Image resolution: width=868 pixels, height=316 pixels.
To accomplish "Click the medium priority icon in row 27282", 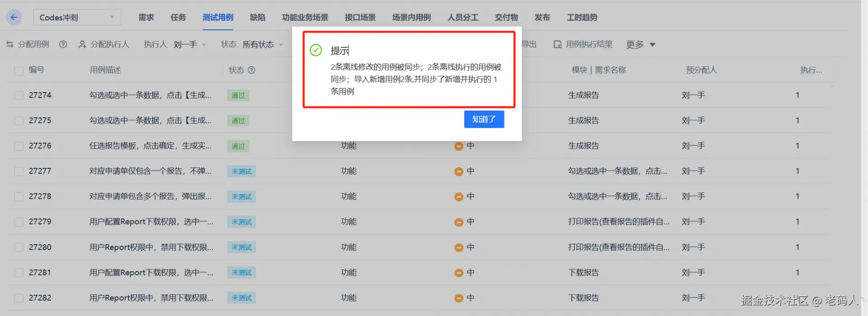I will (459, 298).
